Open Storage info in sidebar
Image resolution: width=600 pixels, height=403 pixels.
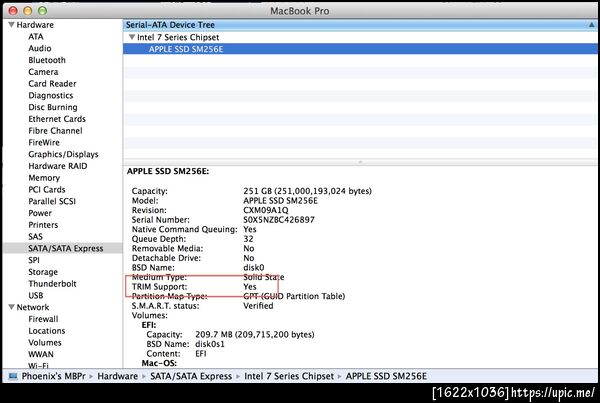click(43, 272)
